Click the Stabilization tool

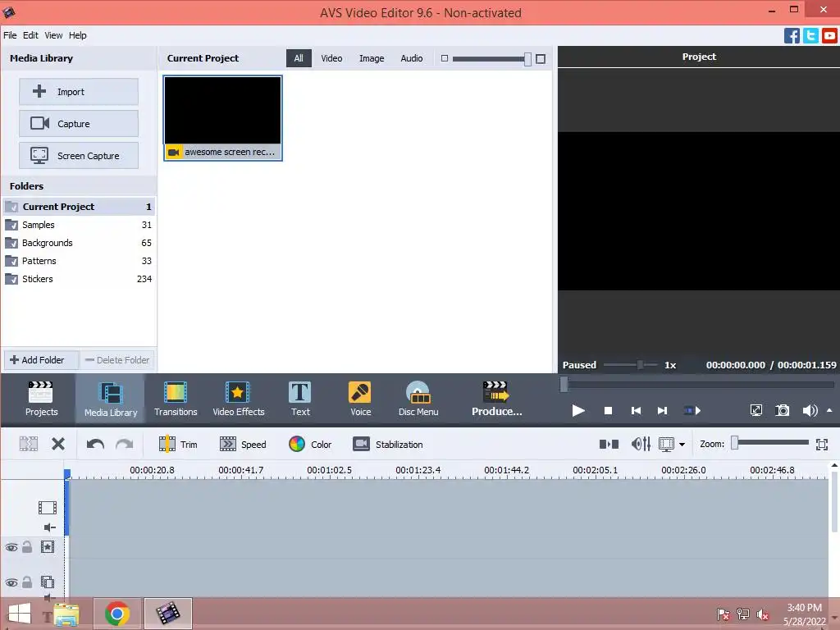[388, 444]
